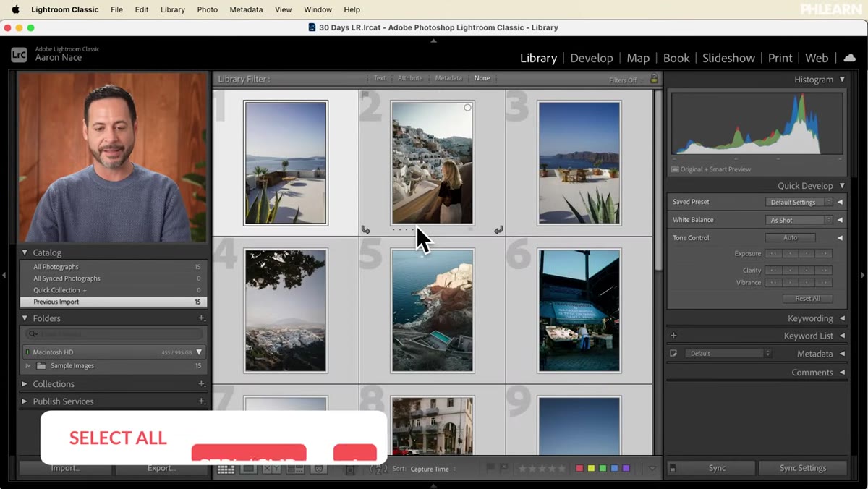868x489 pixels.
Task: Click the LrC identity plate logo
Action: (x=19, y=54)
